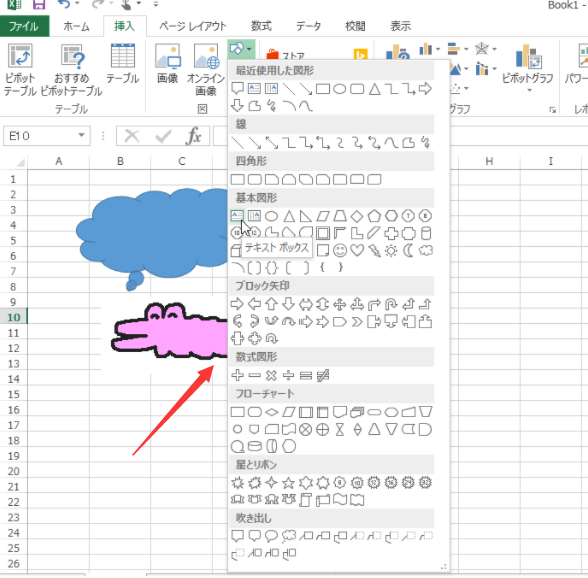The height and width of the screenshot is (578, 588).
Task: Open the column chart dropdown arrow
Action: [x=438, y=49]
